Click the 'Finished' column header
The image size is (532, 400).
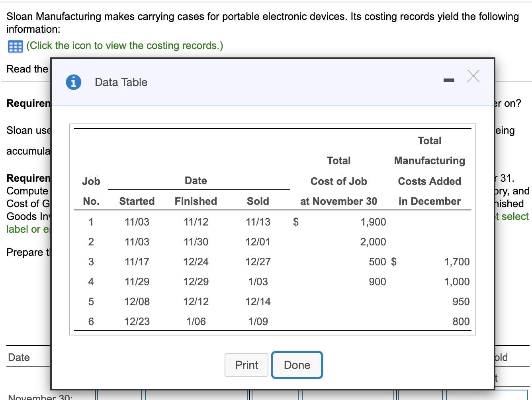tap(196, 201)
